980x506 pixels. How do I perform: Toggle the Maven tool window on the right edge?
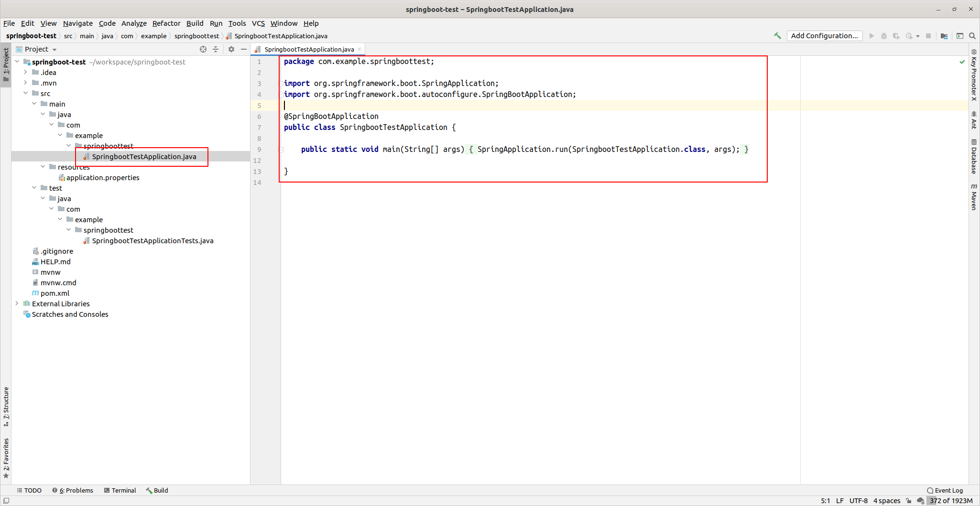point(974,196)
